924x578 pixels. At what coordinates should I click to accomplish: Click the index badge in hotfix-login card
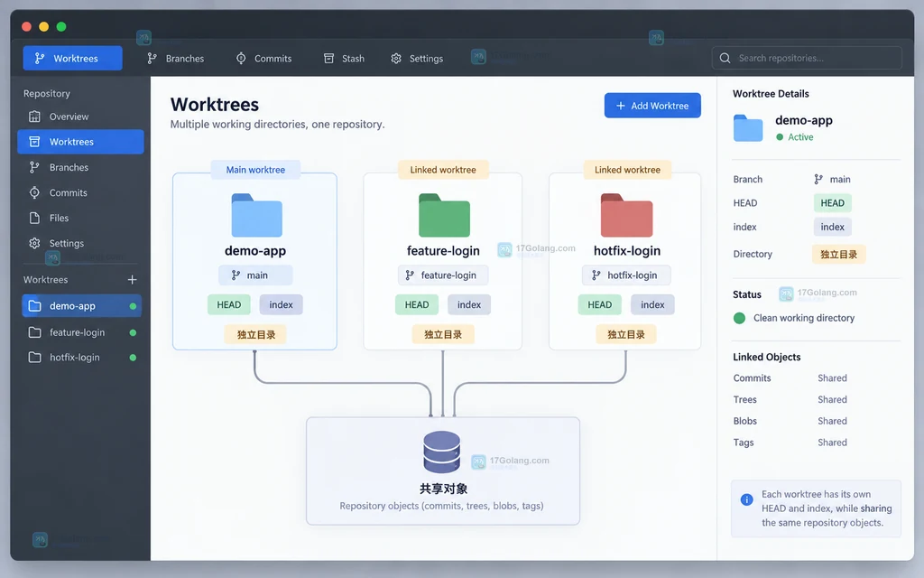point(652,305)
